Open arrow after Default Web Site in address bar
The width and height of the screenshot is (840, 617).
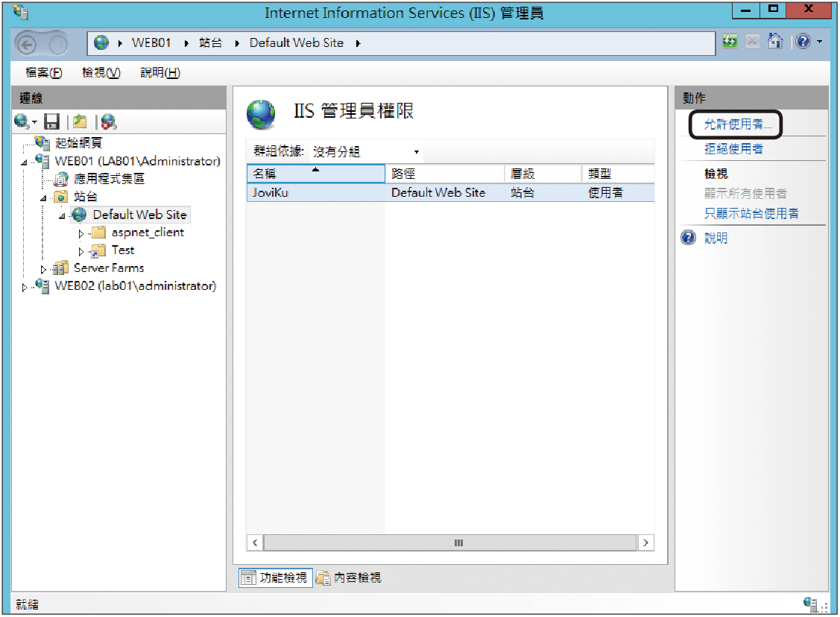coord(358,43)
